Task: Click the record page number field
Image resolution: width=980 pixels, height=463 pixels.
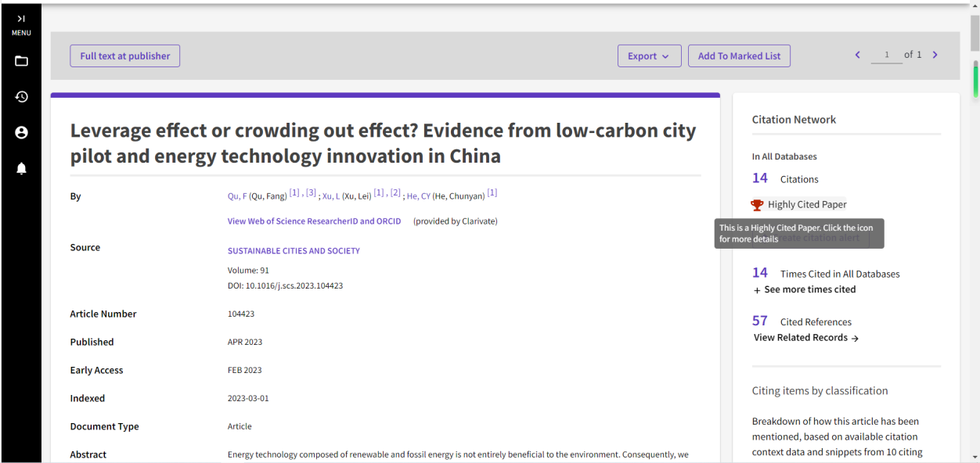Action: coord(886,56)
